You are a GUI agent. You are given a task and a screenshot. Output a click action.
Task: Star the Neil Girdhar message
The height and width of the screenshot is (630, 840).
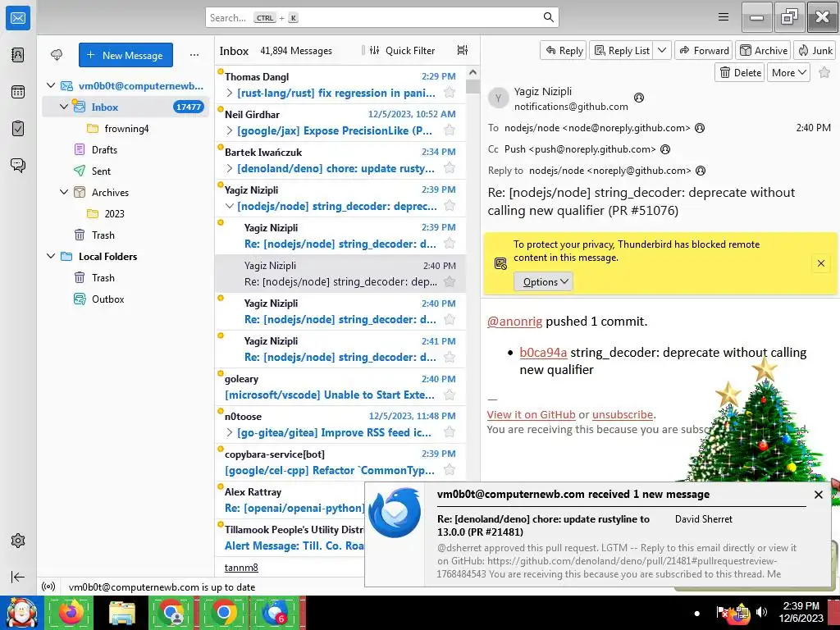[450, 130]
